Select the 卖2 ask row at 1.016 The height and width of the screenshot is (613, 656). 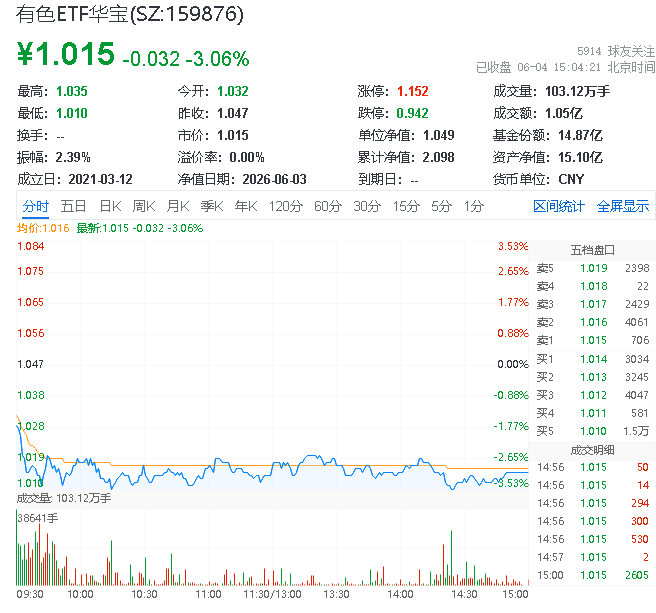593,323
